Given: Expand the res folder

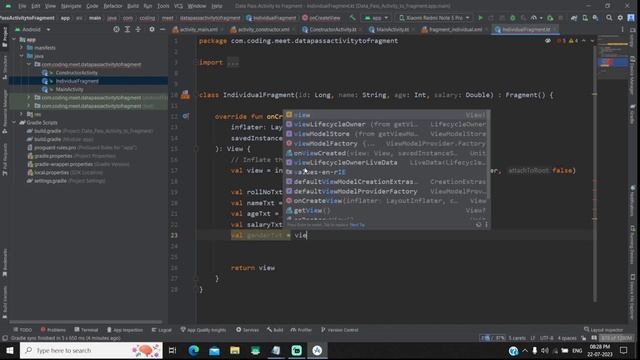Looking at the screenshot, I should (x=22, y=114).
